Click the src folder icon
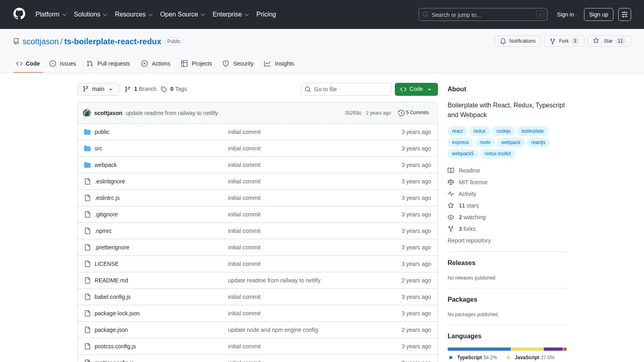Image resolution: width=644 pixels, height=362 pixels. (x=87, y=148)
